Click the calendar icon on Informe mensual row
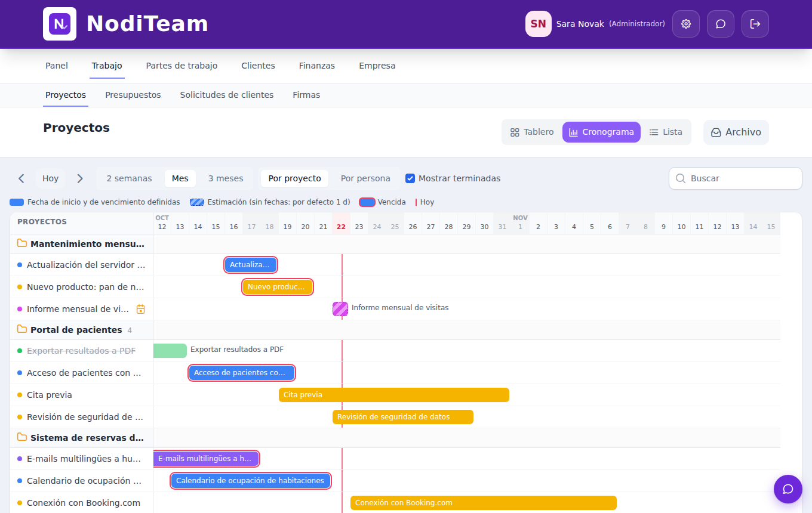This screenshot has height=513, width=812. 141,309
